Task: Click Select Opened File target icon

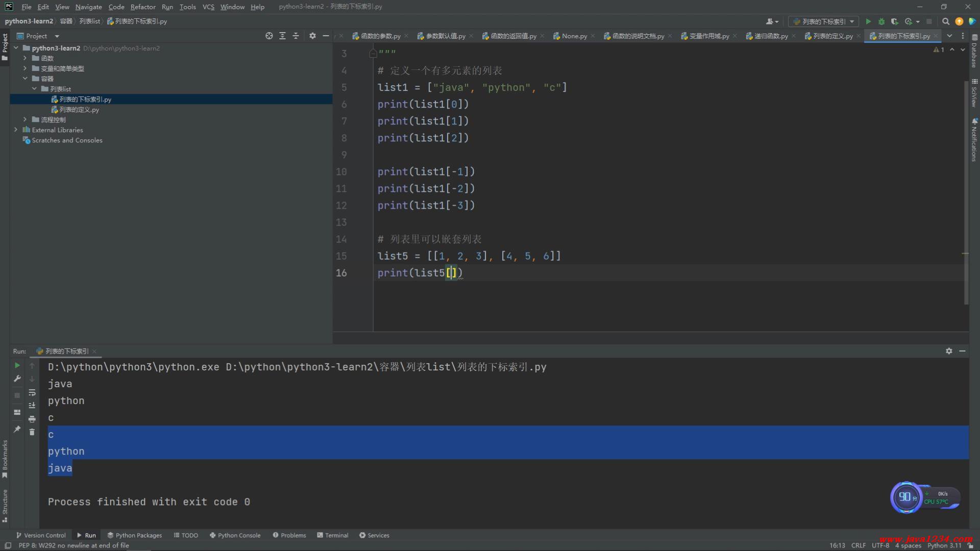Action: coord(269,36)
